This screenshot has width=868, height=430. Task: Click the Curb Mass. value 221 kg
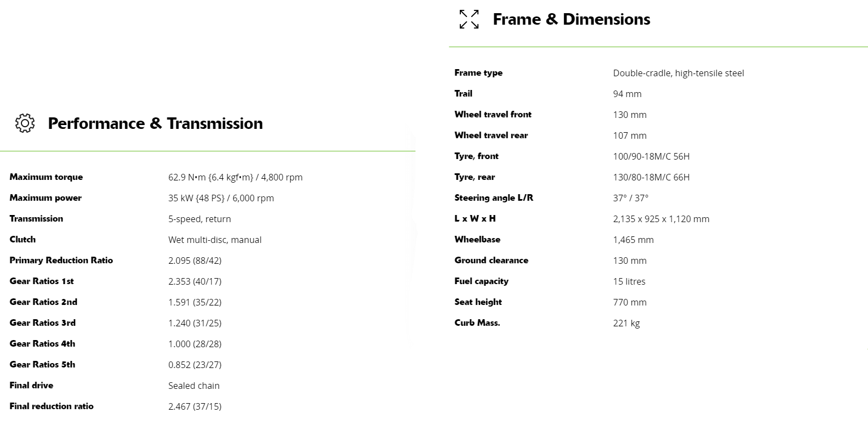pos(626,323)
